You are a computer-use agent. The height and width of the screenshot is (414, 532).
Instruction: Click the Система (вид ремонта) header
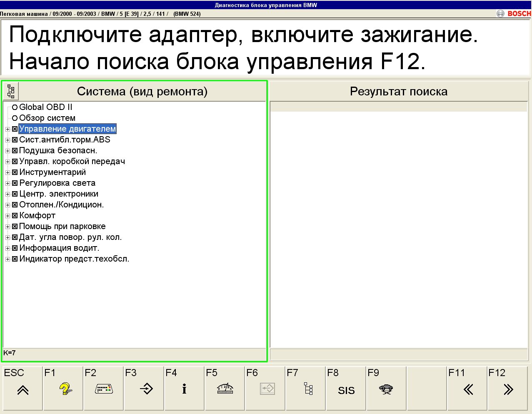[x=142, y=91]
